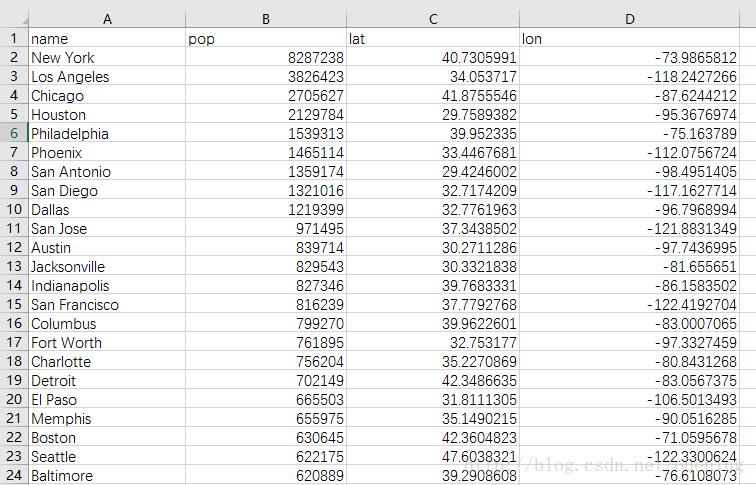Click longitude value -81.655651
Viewport: 756px width, 485px height.
(x=630, y=266)
